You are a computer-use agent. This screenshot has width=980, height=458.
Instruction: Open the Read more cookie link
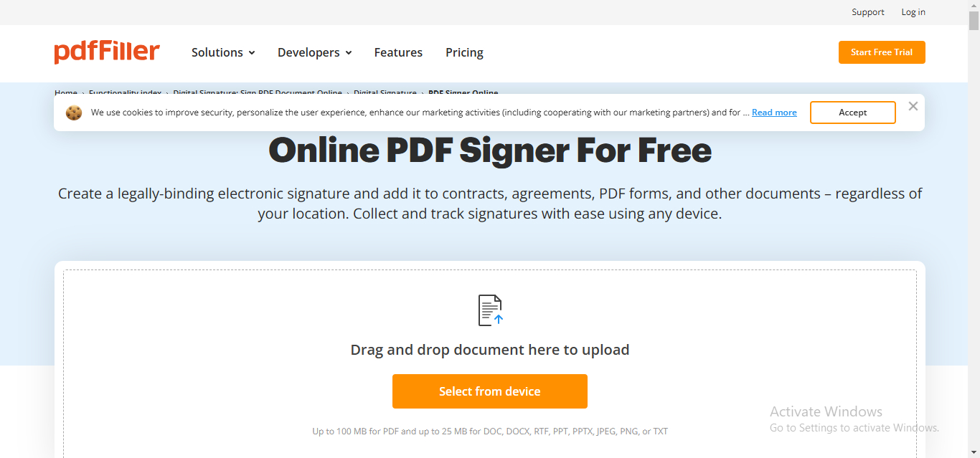774,113
